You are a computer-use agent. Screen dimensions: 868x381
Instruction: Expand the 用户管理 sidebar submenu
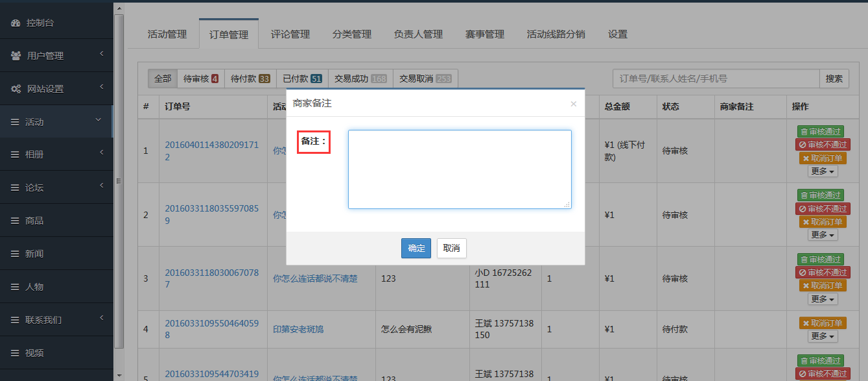pyautogui.click(x=101, y=53)
